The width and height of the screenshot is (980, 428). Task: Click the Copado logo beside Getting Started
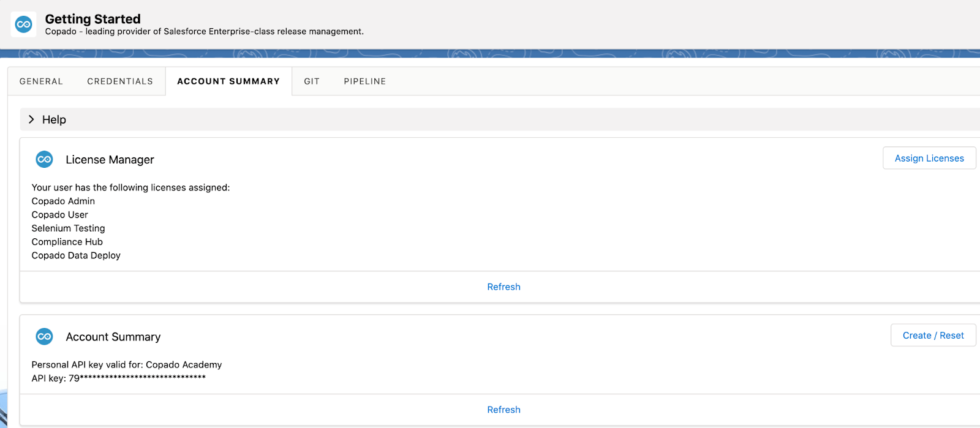click(24, 24)
